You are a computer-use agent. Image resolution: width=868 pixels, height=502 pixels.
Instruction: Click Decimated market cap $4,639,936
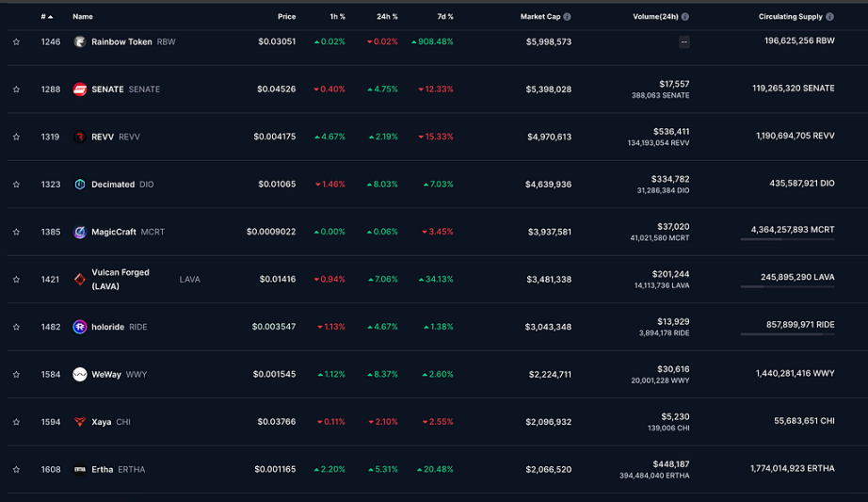point(548,185)
